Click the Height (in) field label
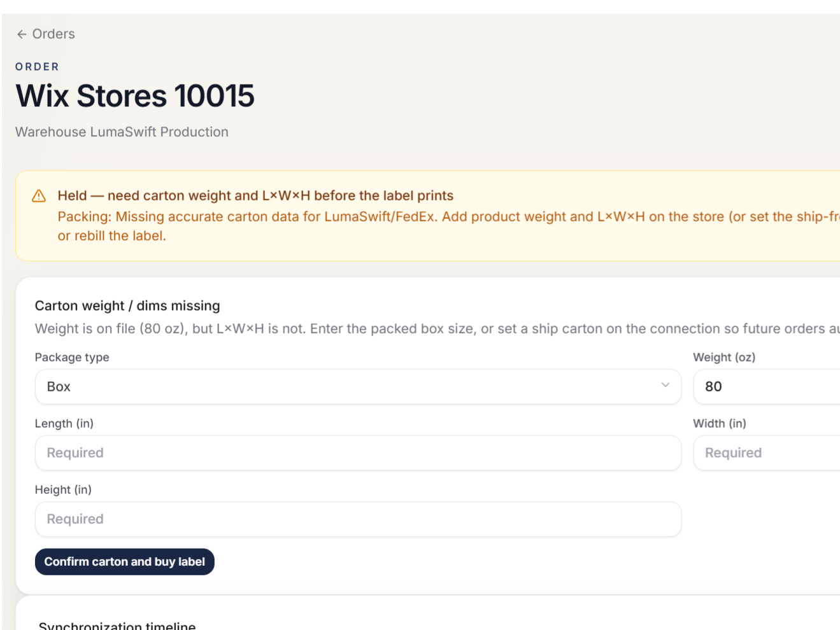The height and width of the screenshot is (630, 840). pos(63,489)
